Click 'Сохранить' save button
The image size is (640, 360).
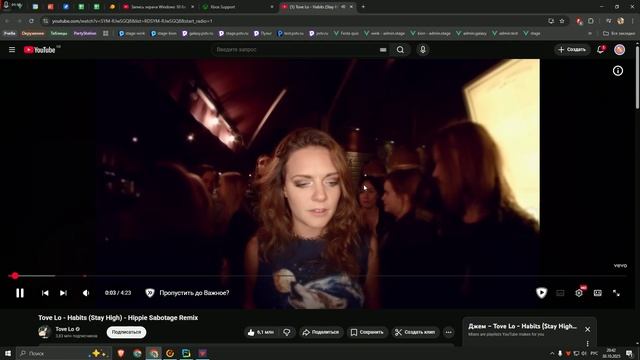pyautogui.click(x=367, y=332)
